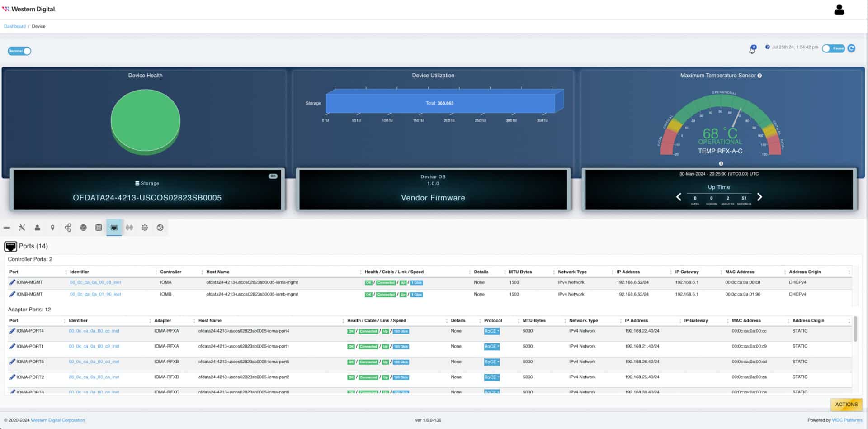
Task: Click the Vendor Firmware card text
Action: (433, 198)
